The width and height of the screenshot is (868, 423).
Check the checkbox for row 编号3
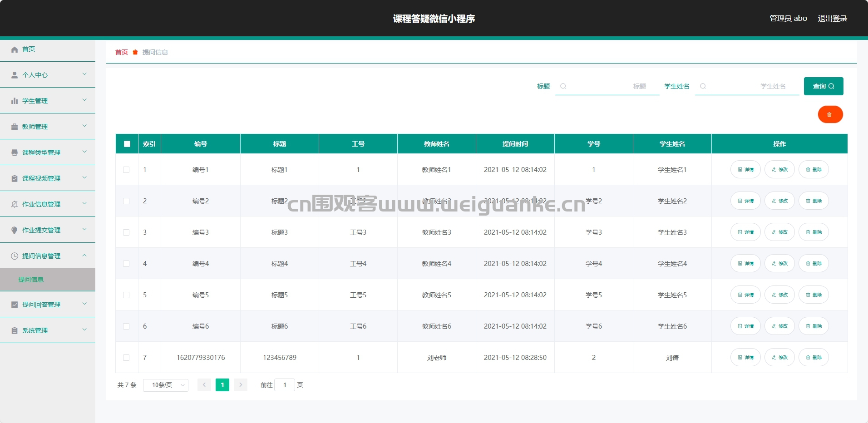tap(126, 232)
